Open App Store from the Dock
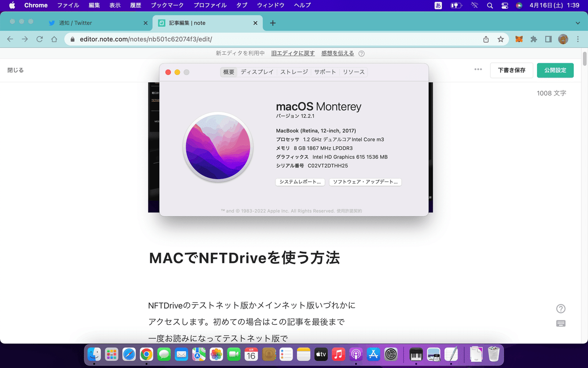 [373, 354]
